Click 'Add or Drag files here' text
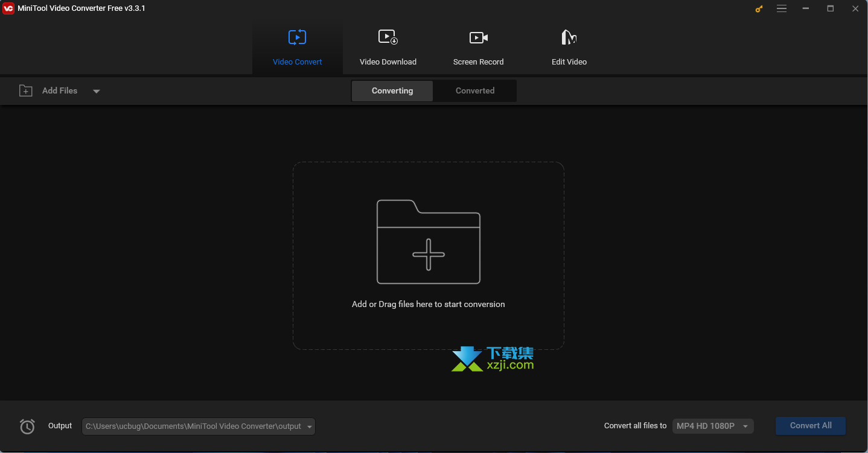Viewport: 868px width, 453px height. (429, 304)
